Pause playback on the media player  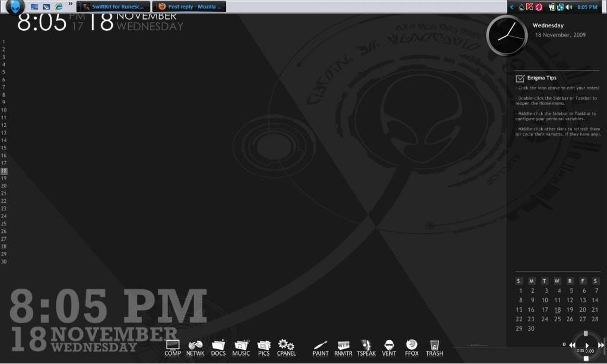tap(586, 334)
